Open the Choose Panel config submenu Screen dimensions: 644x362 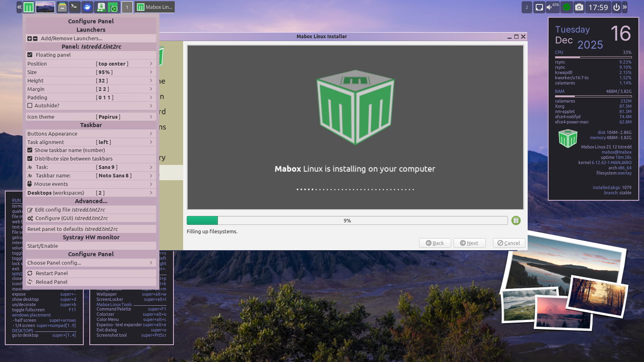[x=91, y=263]
